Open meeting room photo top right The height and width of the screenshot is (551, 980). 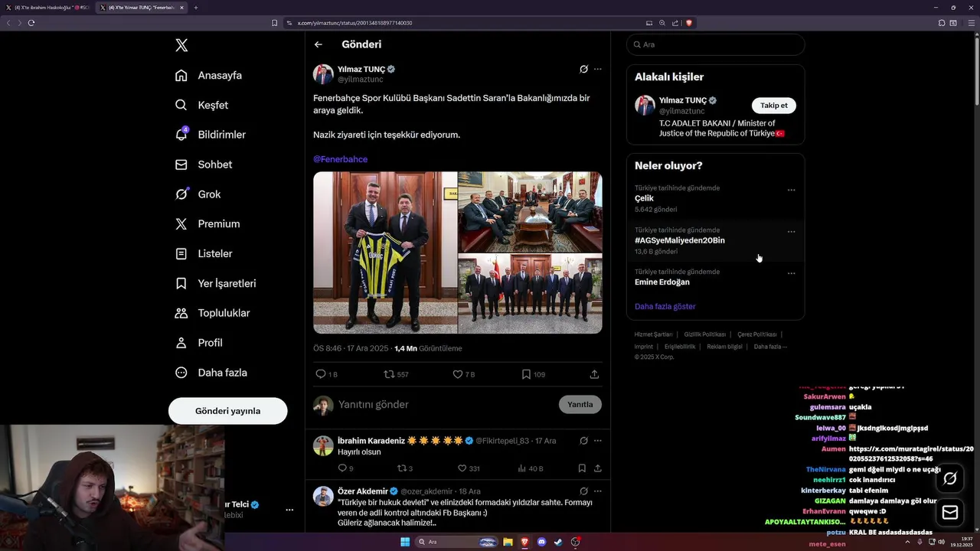[x=530, y=212]
